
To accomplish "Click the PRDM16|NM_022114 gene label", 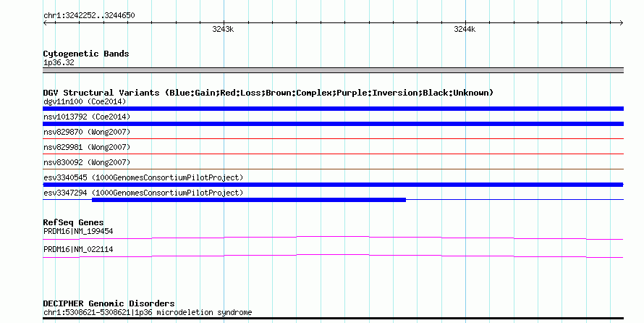I will pyautogui.click(x=78, y=249).
